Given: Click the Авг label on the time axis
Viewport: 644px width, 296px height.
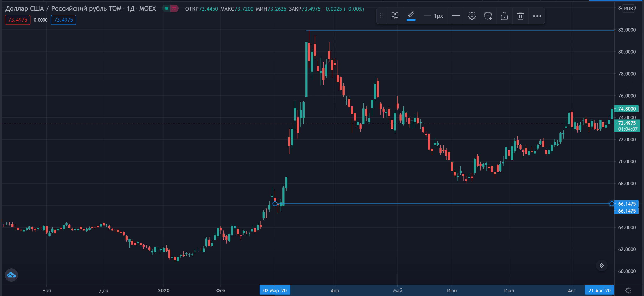Looking at the screenshot, I should [571, 290].
